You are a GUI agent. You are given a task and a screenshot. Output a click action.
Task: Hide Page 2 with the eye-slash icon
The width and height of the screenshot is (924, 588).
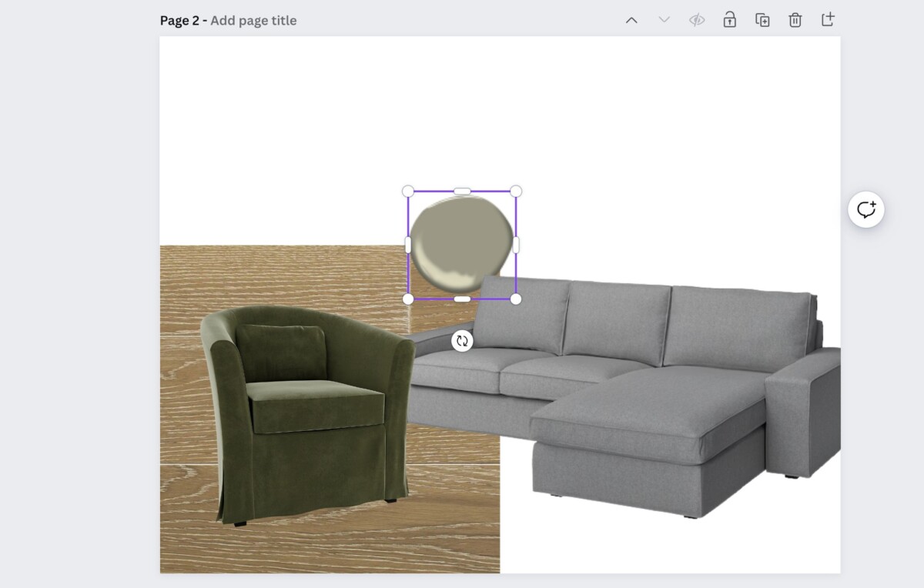coord(697,20)
